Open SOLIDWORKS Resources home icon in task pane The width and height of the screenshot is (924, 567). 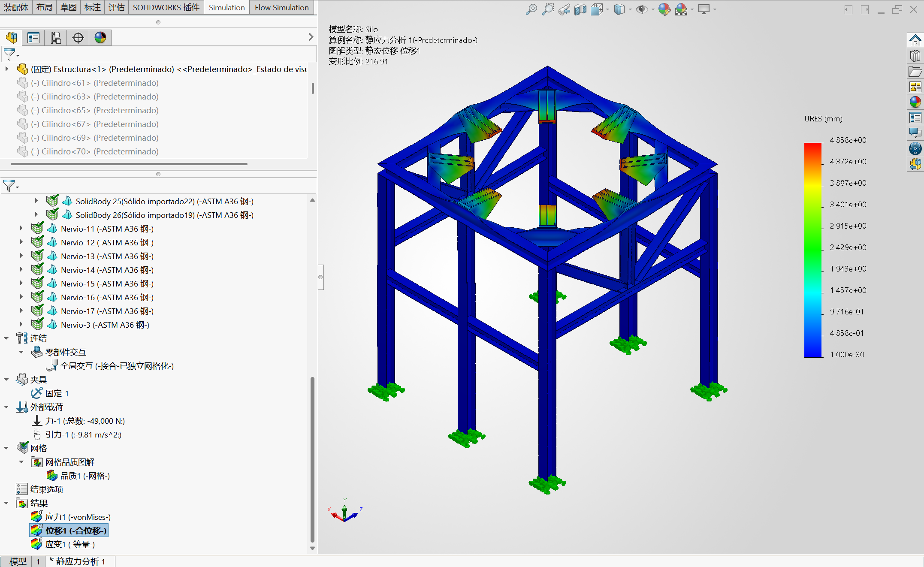915,41
